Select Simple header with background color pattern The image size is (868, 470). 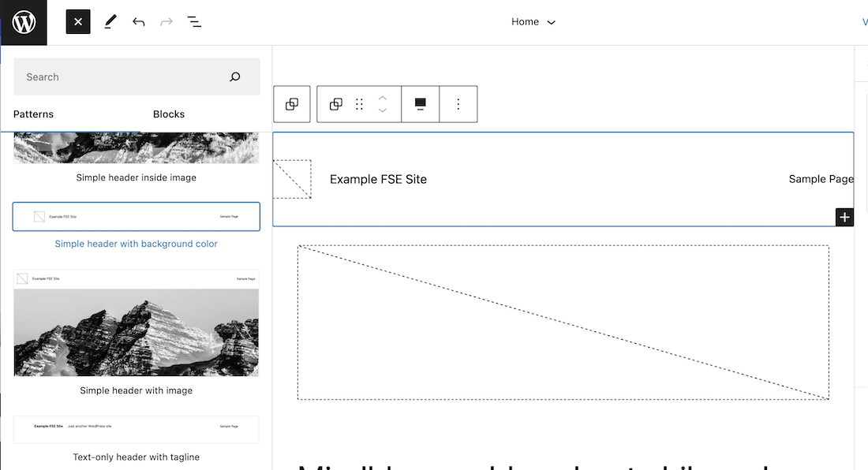pyautogui.click(x=137, y=217)
